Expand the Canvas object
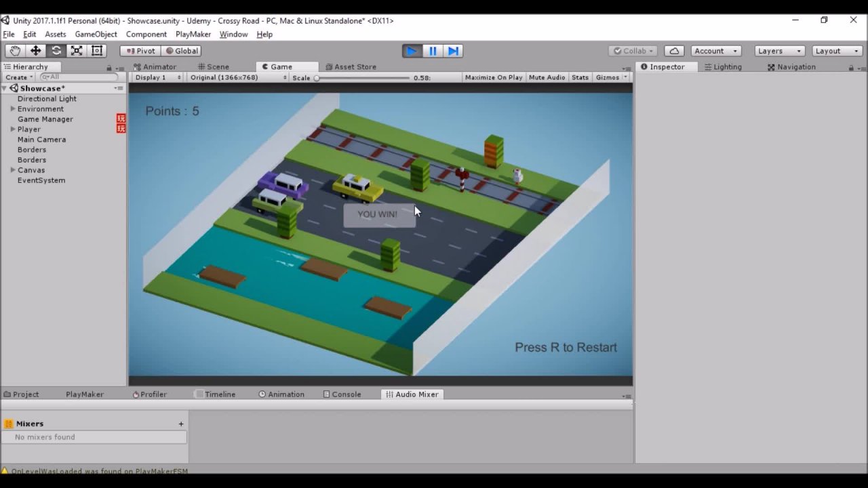This screenshot has height=488, width=868. [13, 170]
